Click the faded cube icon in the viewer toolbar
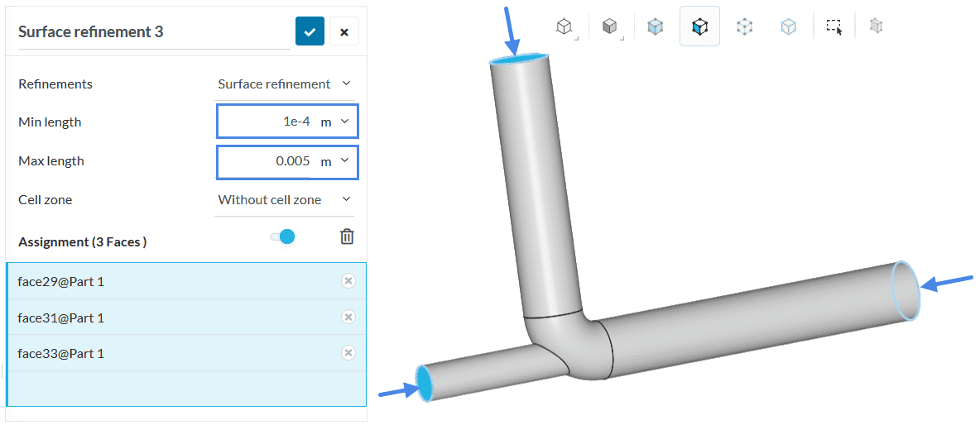Screen dimensions: 980x425 tap(876, 26)
